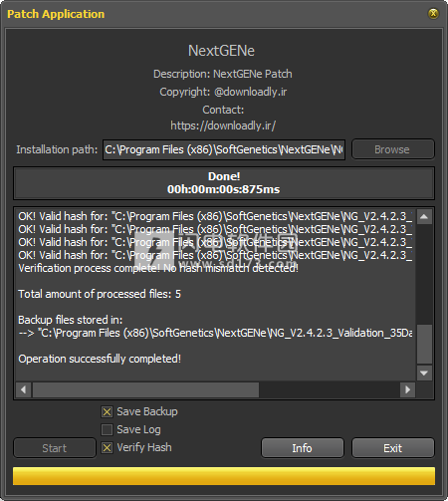Click the 'Operation successfully completed!' log line
The image size is (448, 501).
click(100, 359)
